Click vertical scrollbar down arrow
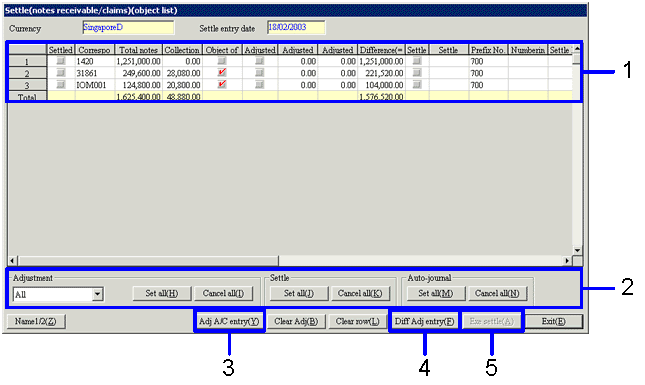This screenshot has height=385, width=645. (577, 250)
